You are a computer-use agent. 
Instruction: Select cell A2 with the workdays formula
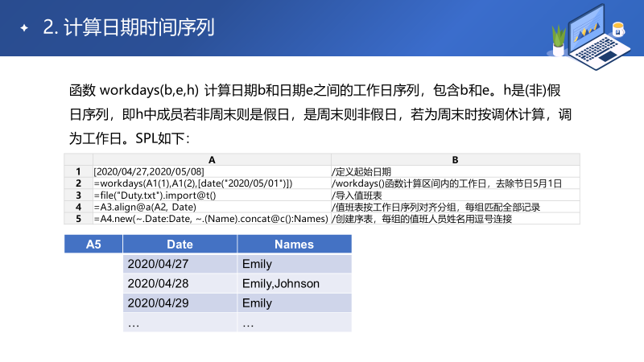tap(212, 183)
